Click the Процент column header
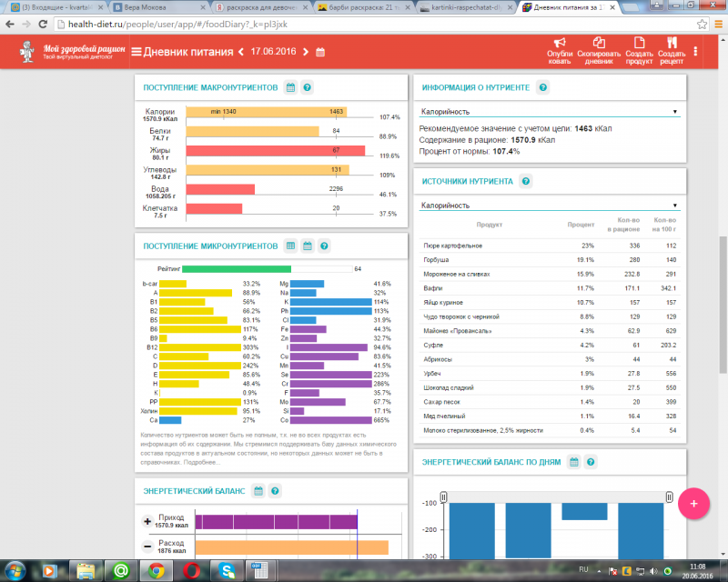 click(581, 225)
